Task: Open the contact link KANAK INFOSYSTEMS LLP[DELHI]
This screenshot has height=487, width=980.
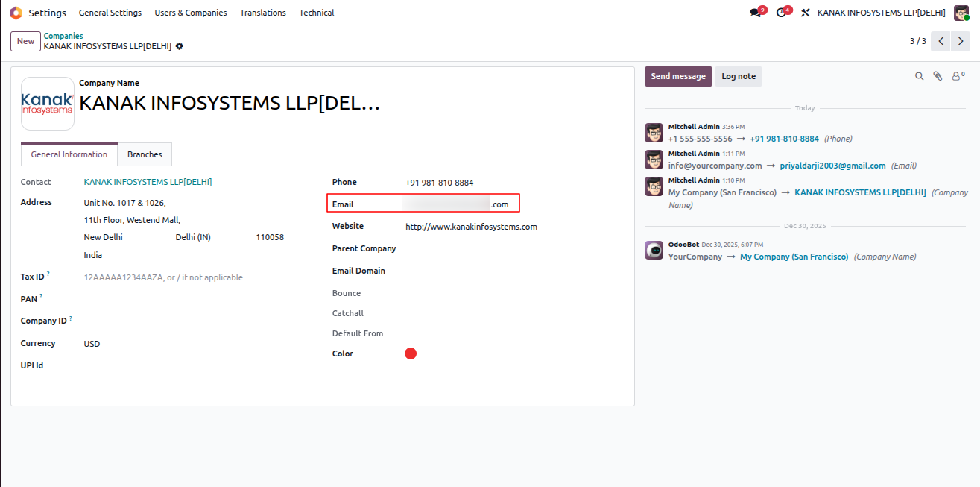Action: [x=148, y=182]
